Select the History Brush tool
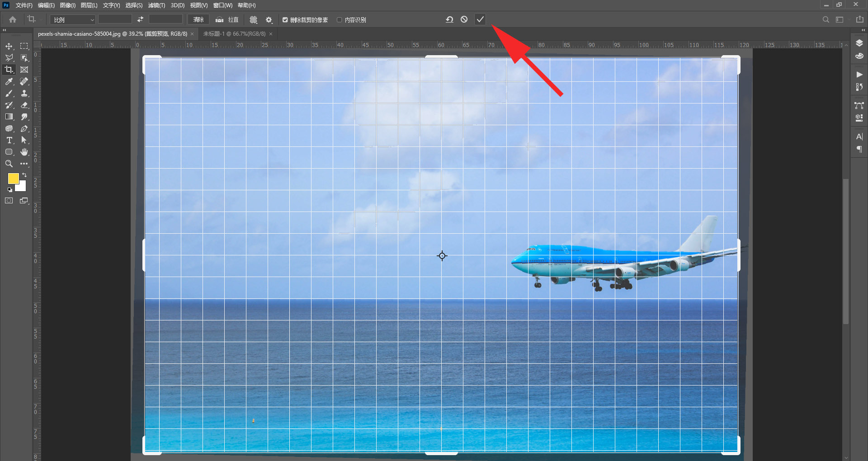Screen dimensions: 868x461 click(9, 105)
